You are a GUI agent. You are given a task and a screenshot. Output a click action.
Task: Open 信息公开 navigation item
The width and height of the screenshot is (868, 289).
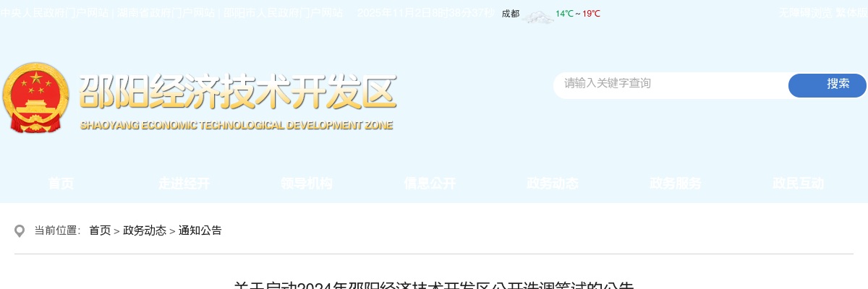[x=430, y=184]
